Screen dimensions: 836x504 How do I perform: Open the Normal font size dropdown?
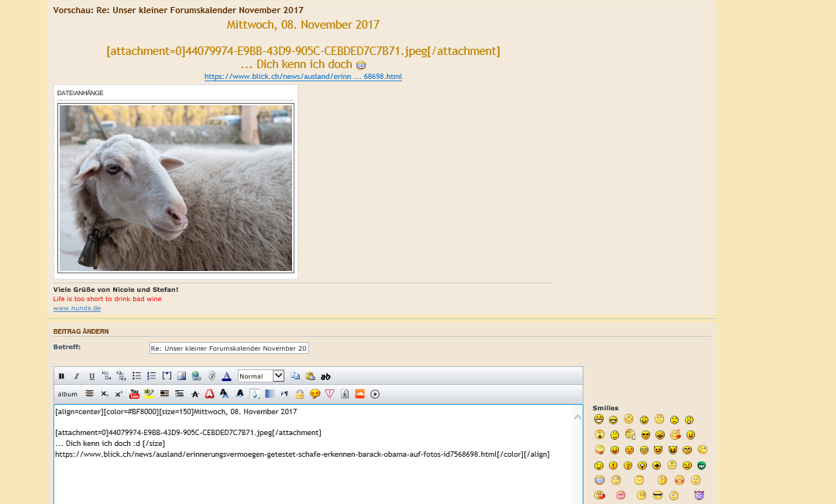[261, 376]
